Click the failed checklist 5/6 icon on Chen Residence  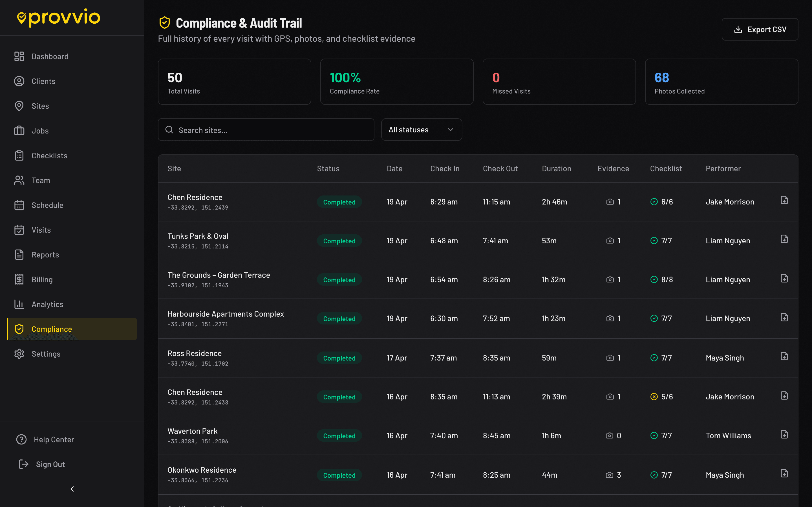[x=655, y=397]
